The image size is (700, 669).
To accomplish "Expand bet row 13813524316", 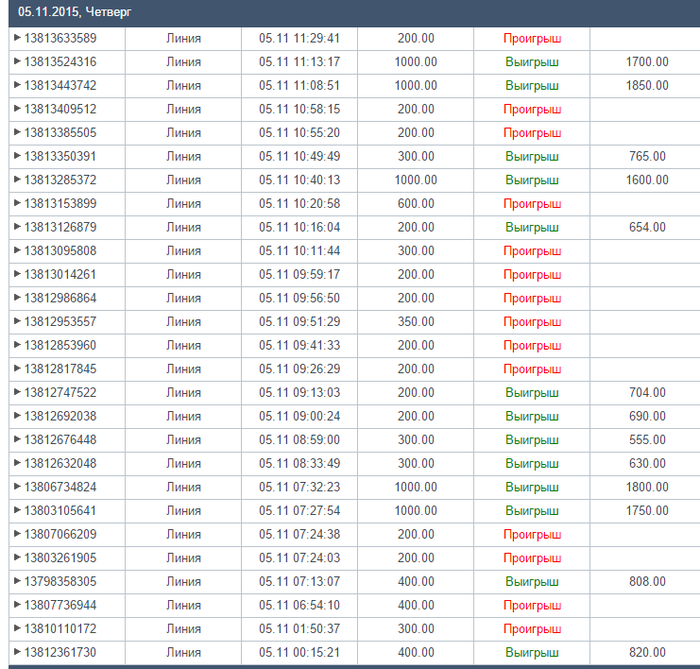I will pyautogui.click(x=17, y=61).
